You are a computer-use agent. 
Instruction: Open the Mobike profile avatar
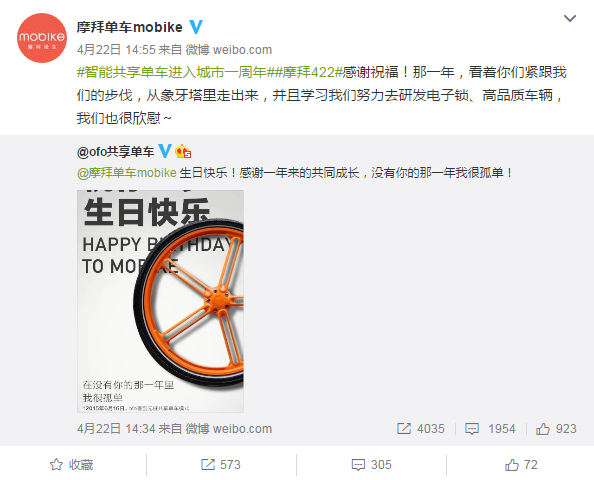(x=42, y=38)
